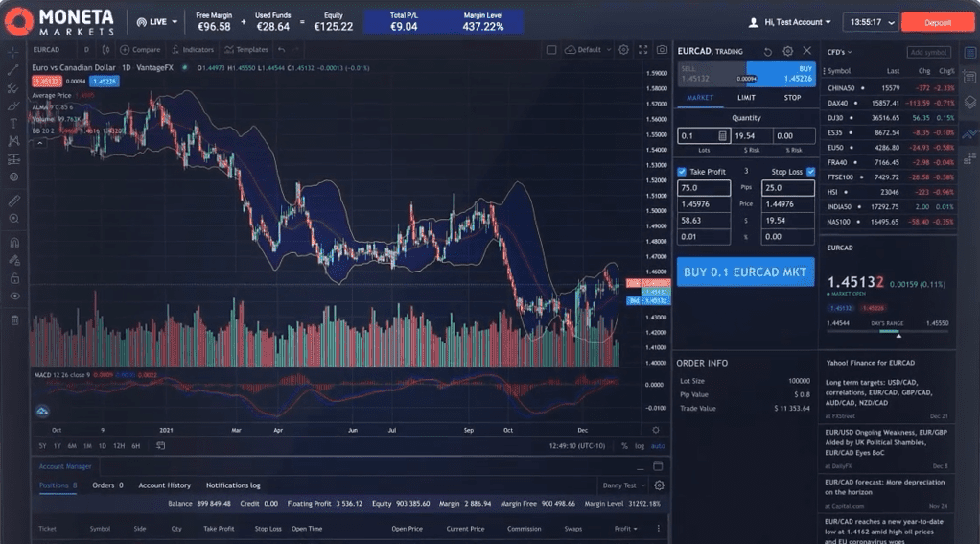Focus the $ Risk quantity input

tap(753, 135)
